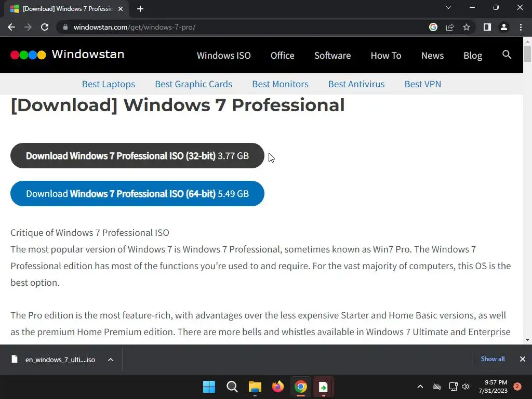Open the News menu

point(432,55)
